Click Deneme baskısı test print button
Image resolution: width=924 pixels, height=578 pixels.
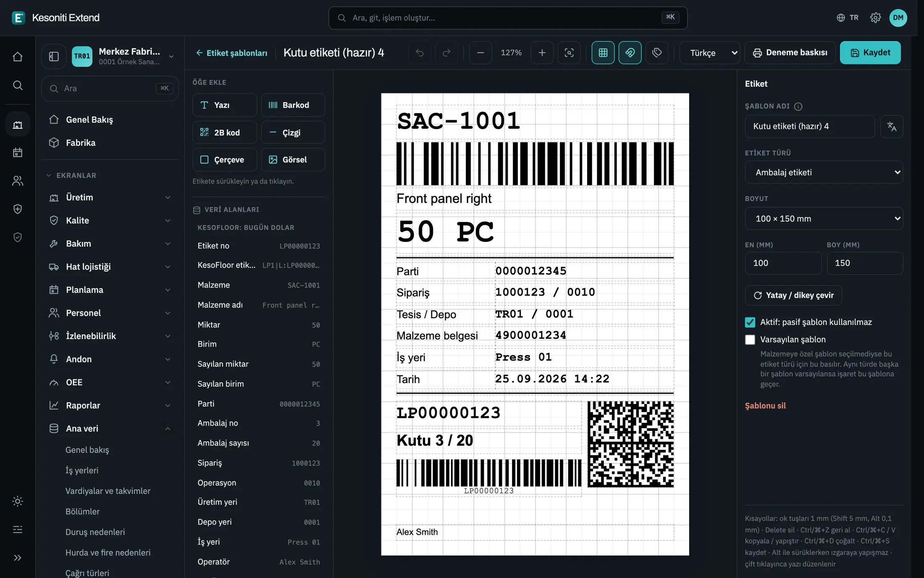[790, 53]
